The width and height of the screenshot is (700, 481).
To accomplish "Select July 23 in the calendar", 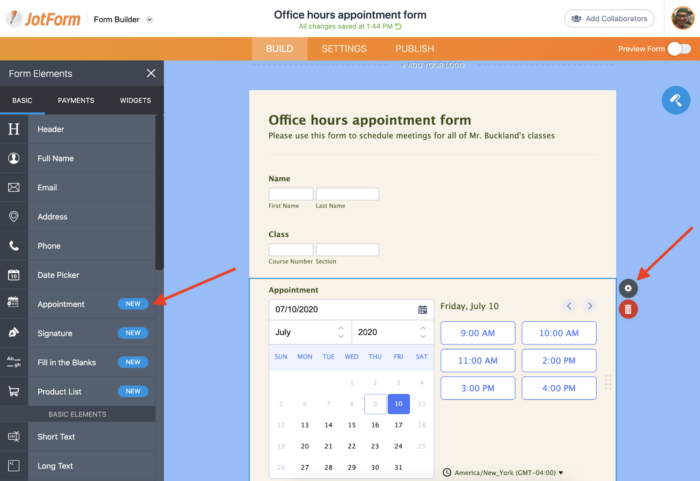I will (375, 446).
